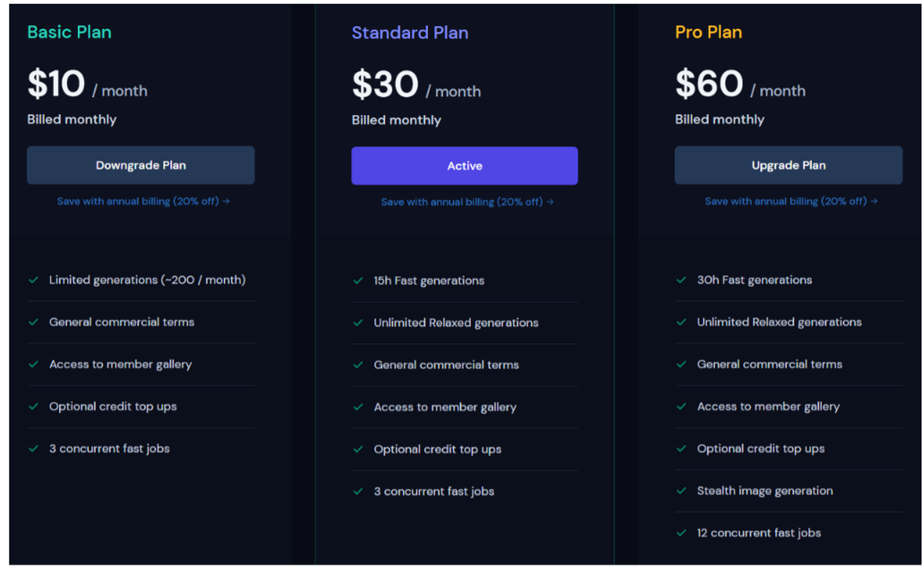The height and width of the screenshot is (570, 924).
Task: Click checkmark beside Standard Plan Unlimited Relaxed generations
Action: click(358, 322)
